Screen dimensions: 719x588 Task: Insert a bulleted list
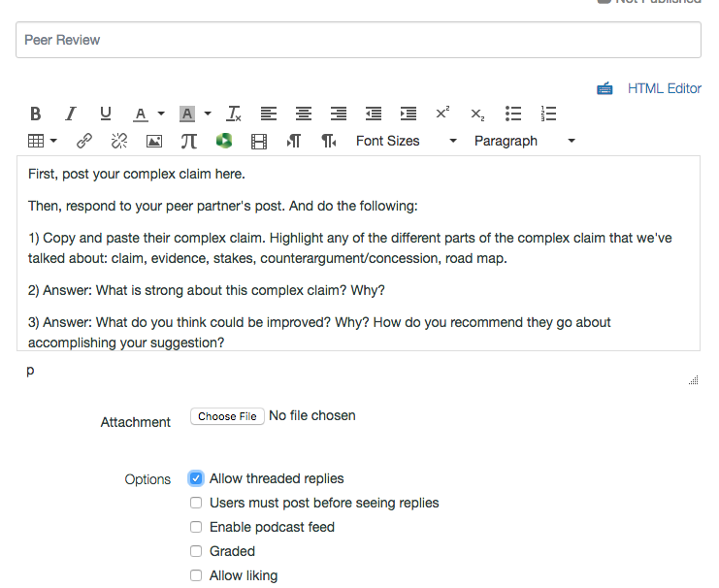[x=513, y=114]
